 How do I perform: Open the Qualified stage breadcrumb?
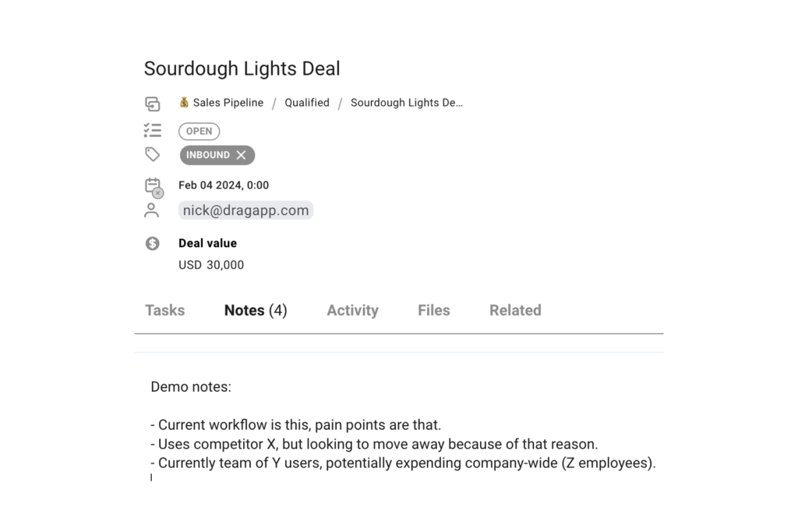[x=307, y=103]
